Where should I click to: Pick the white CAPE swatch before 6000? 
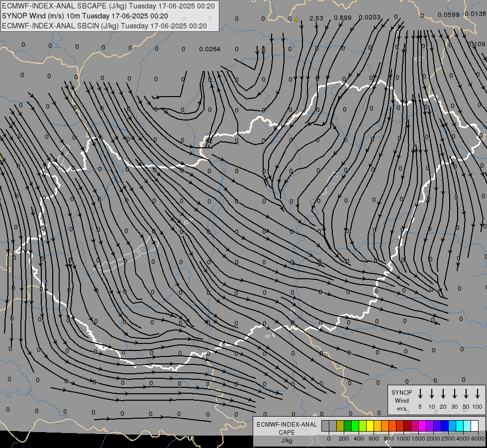[x=474, y=426]
